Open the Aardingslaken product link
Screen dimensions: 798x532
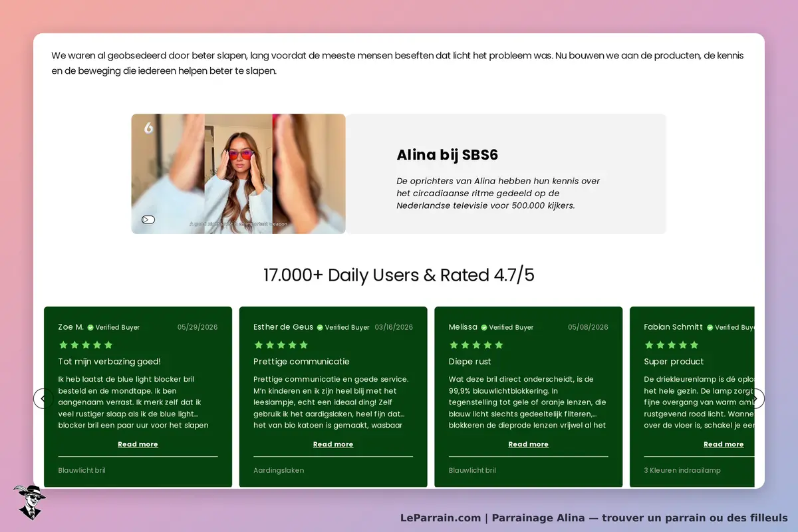[279, 470]
